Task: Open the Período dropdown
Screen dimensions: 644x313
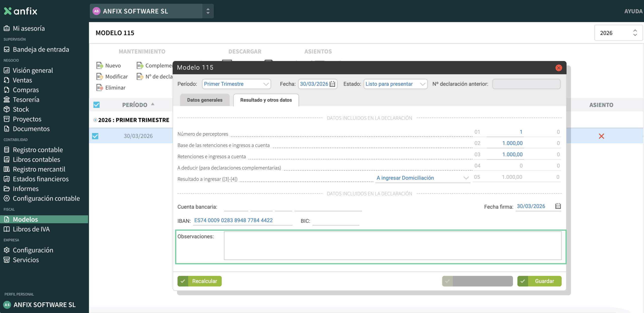Action: [236, 84]
